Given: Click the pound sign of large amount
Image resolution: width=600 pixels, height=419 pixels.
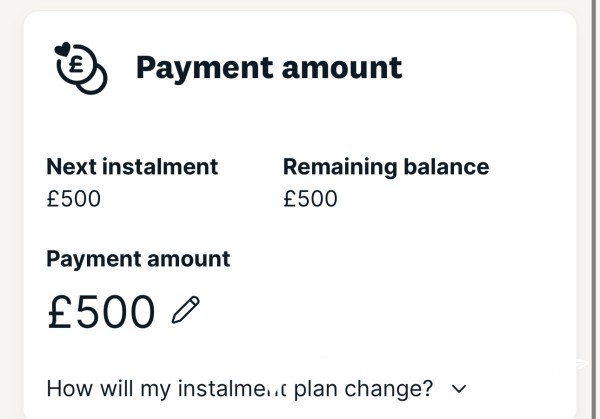Looking at the screenshot, I should (60, 311).
